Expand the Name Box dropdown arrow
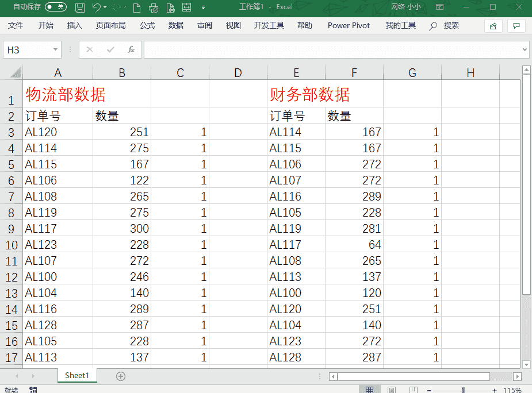 coord(55,50)
